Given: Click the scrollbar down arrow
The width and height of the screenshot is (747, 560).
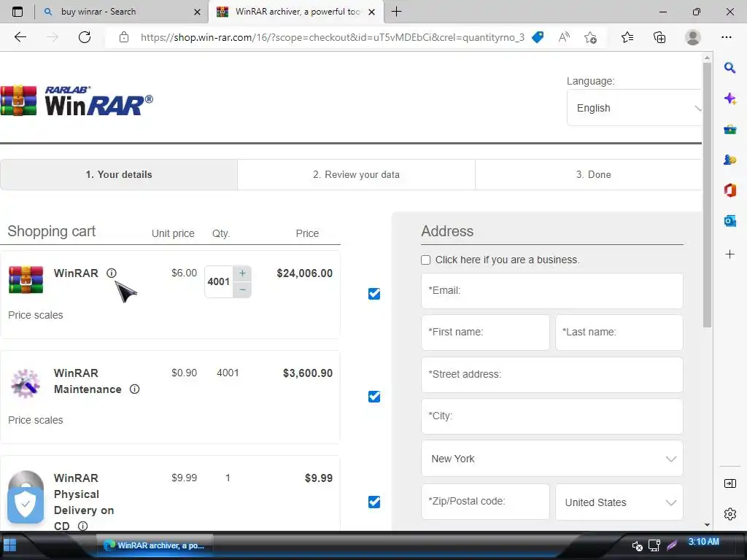Looking at the screenshot, I should tap(707, 525).
